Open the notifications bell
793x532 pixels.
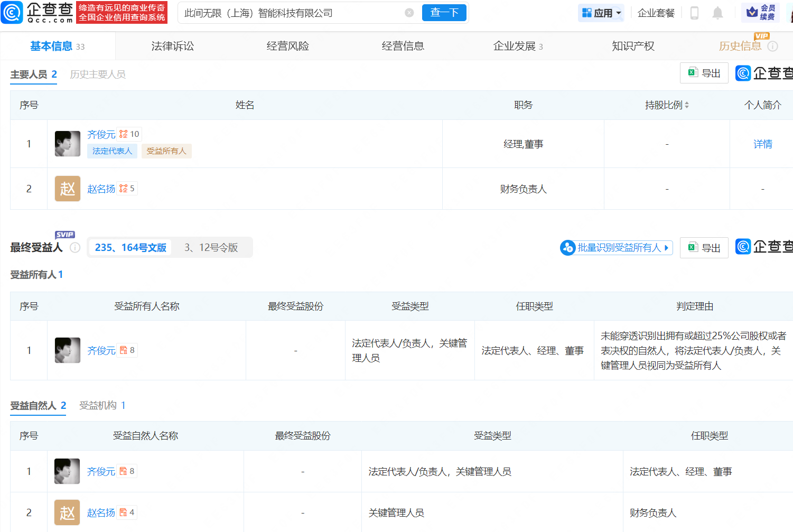717,13
